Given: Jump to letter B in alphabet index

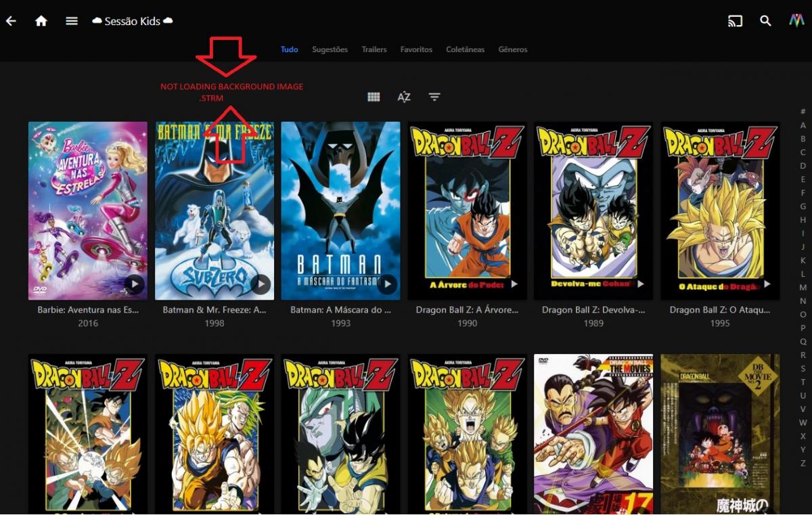Looking at the screenshot, I should (x=803, y=139).
